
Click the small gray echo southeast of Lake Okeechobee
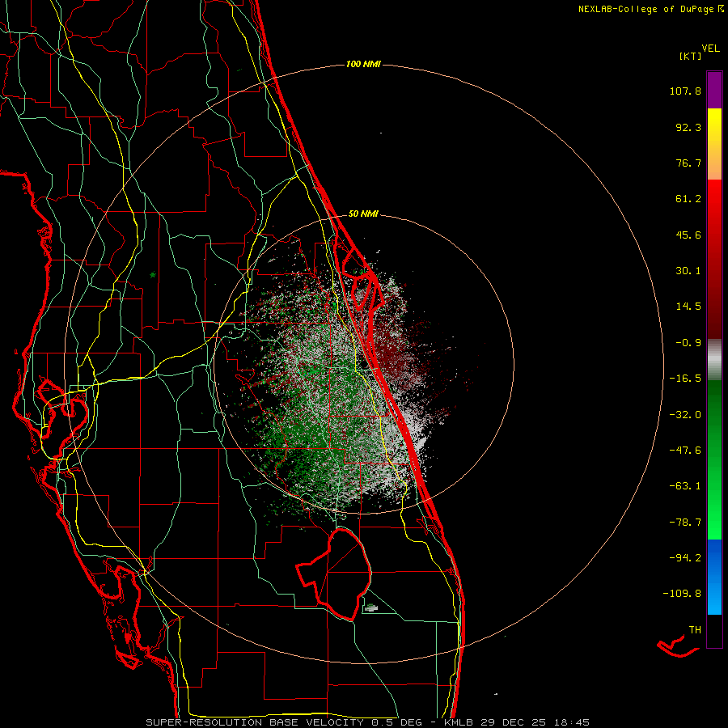tap(370, 607)
